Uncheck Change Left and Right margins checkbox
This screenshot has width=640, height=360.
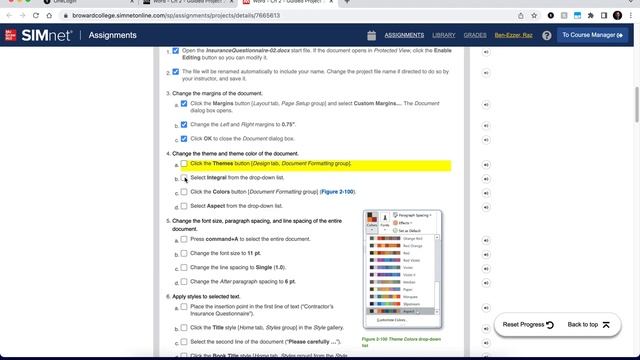(184, 124)
